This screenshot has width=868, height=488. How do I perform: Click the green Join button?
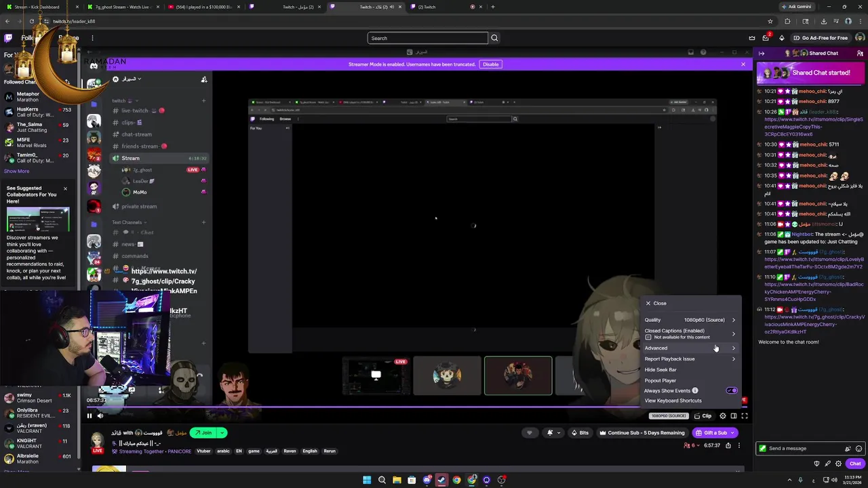click(x=203, y=433)
